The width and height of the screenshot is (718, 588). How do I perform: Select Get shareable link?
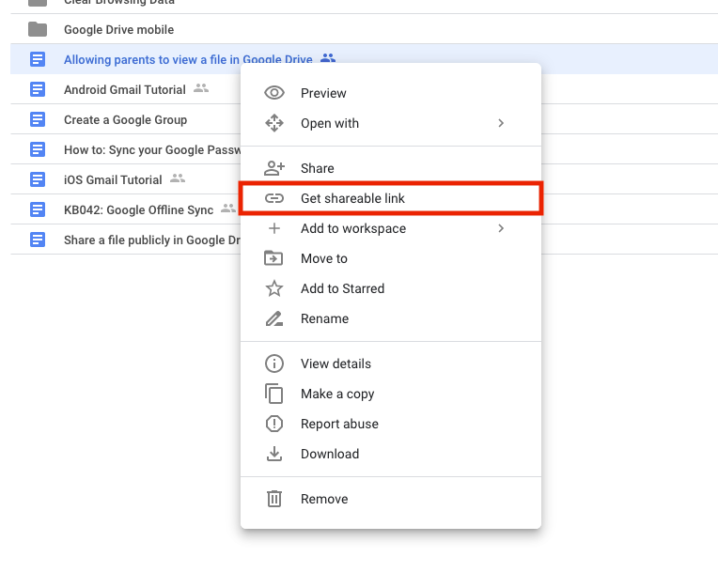coord(391,198)
